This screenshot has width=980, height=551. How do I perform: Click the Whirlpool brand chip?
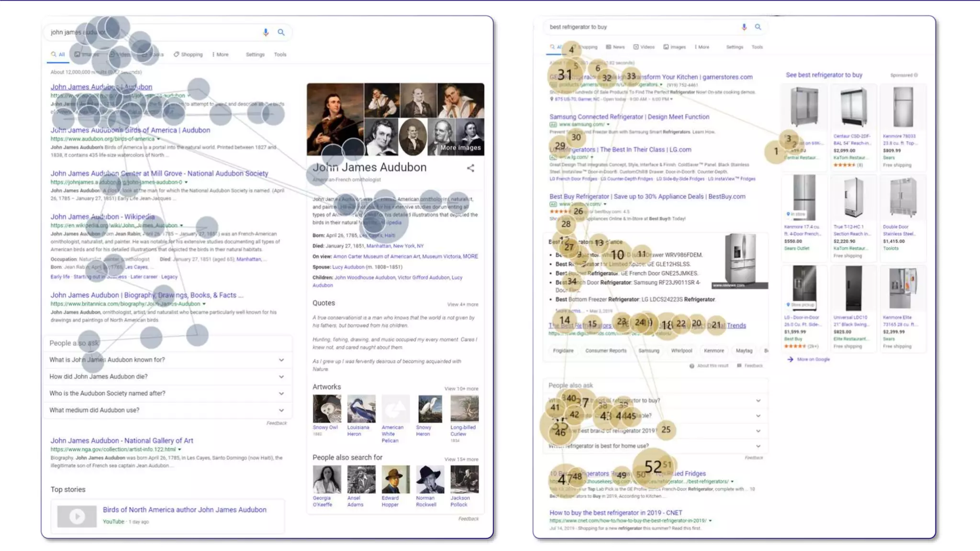coord(681,351)
